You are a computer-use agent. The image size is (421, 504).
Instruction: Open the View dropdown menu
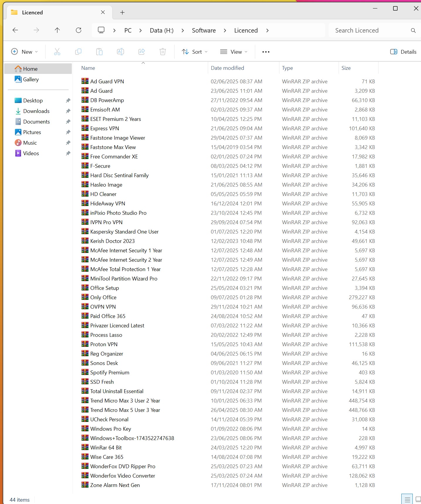click(234, 52)
